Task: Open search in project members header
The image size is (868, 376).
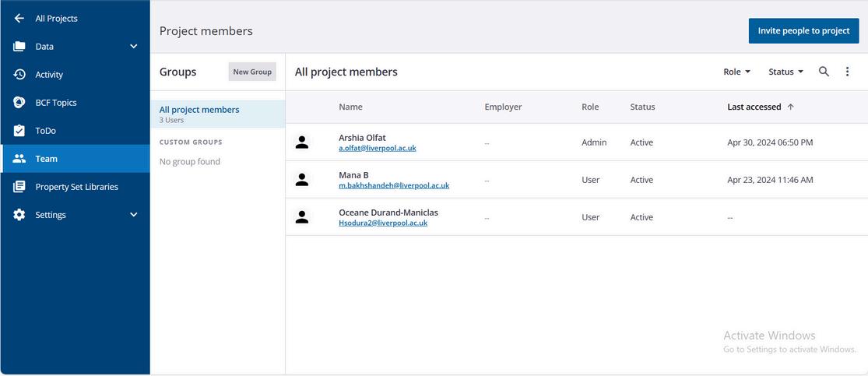Action: pyautogui.click(x=824, y=72)
